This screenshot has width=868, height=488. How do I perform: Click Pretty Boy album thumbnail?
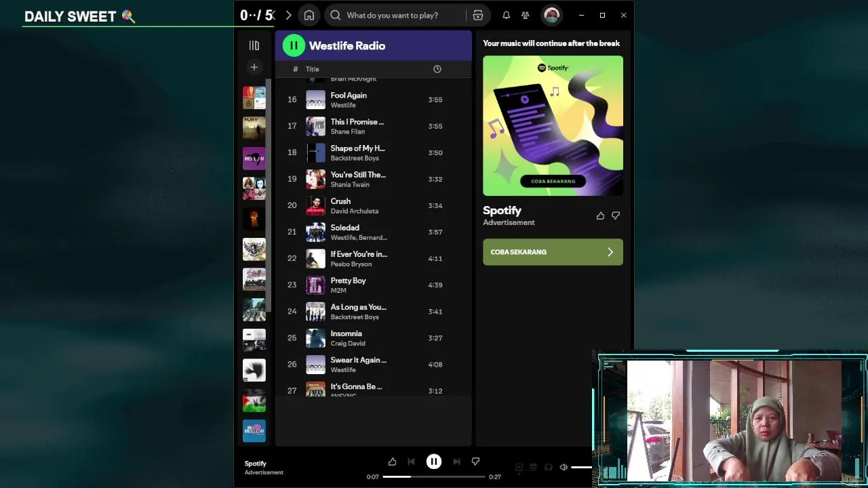(315, 285)
